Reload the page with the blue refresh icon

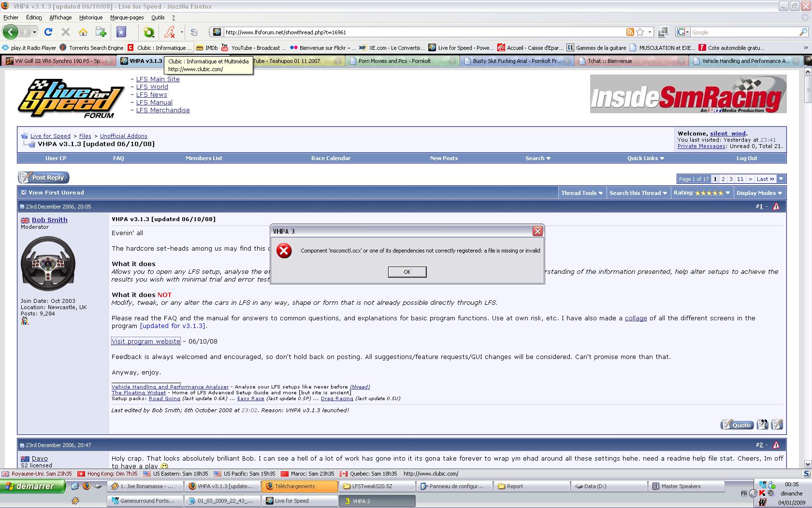point(48,32)
